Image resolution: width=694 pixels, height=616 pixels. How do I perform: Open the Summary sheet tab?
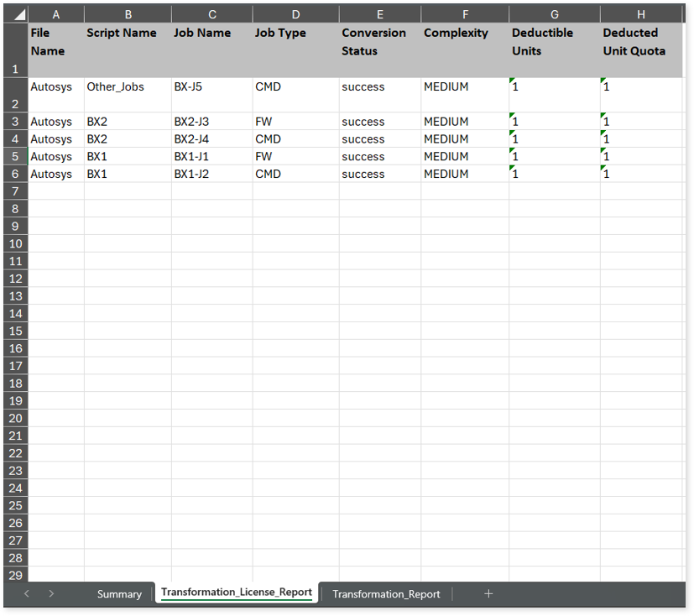click(119, 594)
